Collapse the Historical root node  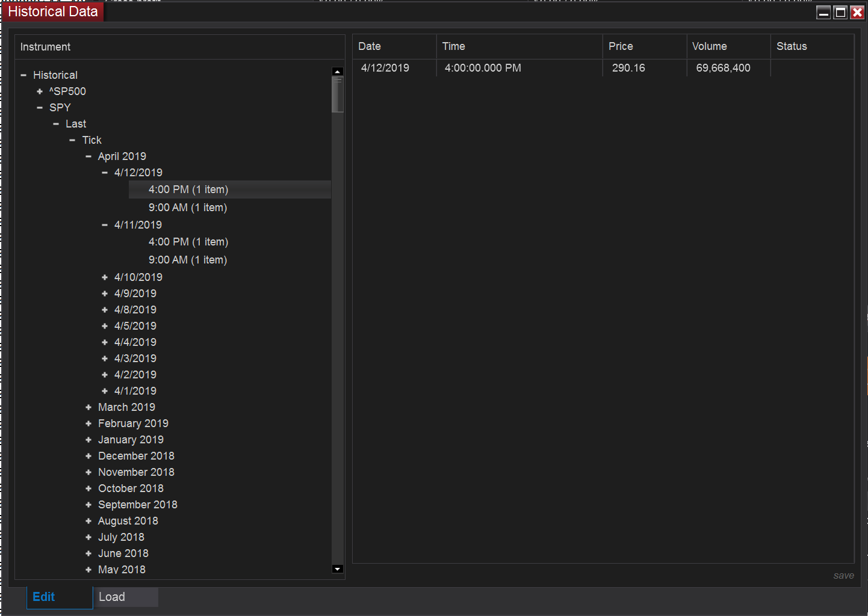(x=23, y=75)
